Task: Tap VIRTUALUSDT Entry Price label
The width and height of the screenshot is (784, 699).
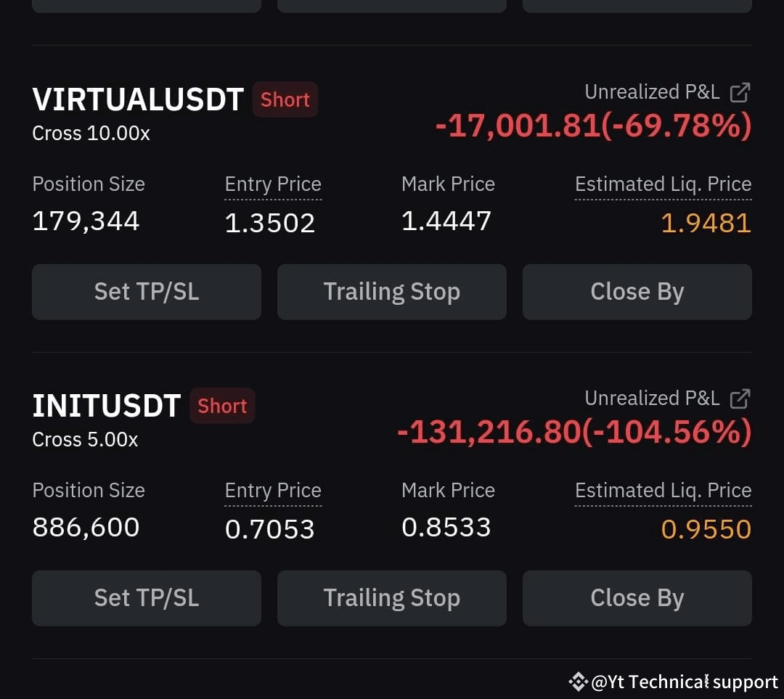Action: click(273, 184)
